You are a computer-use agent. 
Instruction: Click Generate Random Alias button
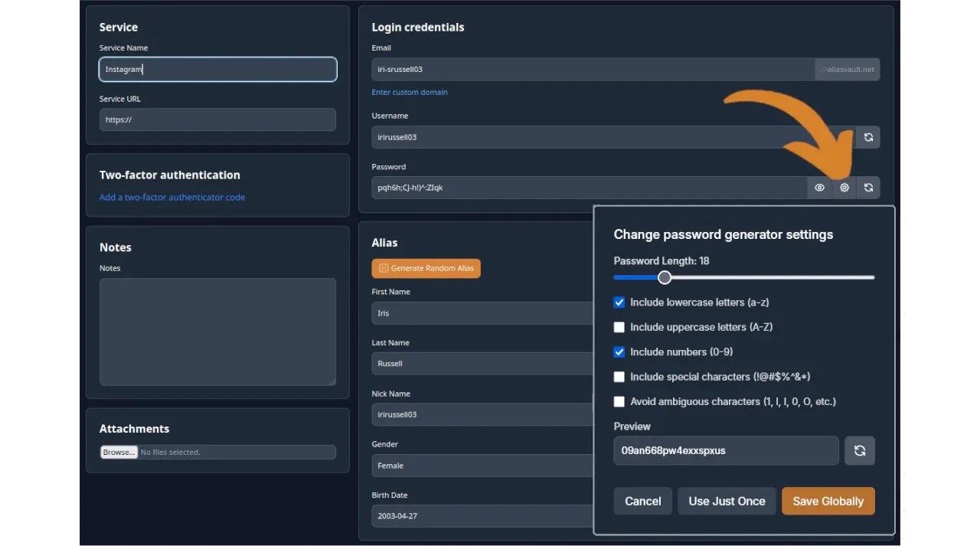426,268
